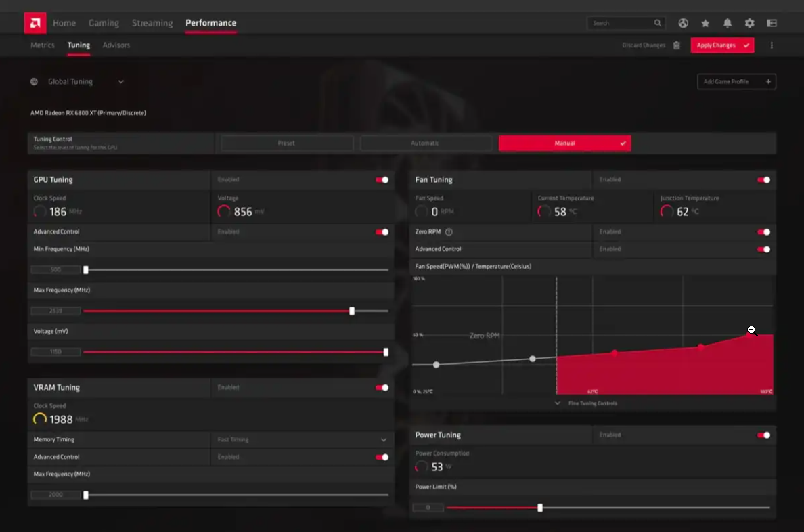Click the Max Frequency slider handle
Viewport: 804px width, 532px height.
coord(352,311)
